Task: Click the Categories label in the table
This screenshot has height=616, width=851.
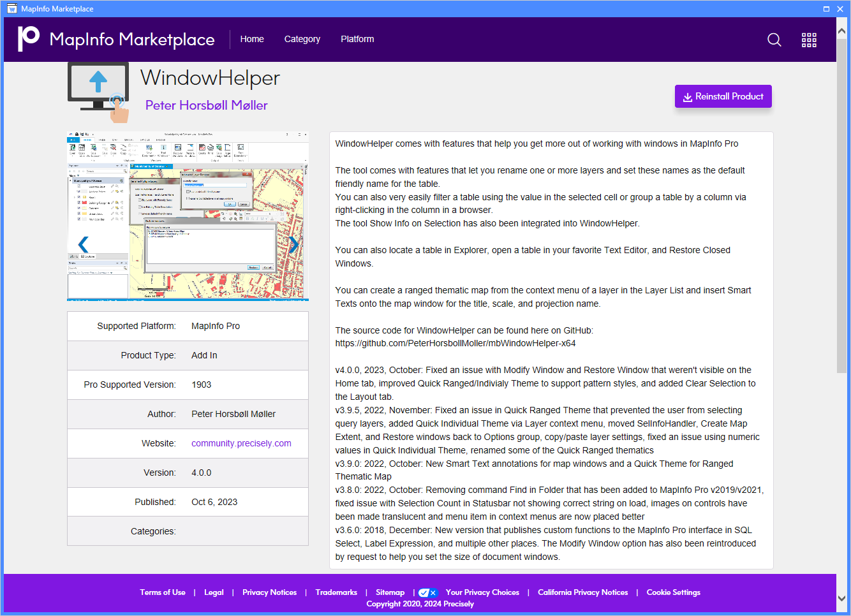Action: (x=153, y=531)
